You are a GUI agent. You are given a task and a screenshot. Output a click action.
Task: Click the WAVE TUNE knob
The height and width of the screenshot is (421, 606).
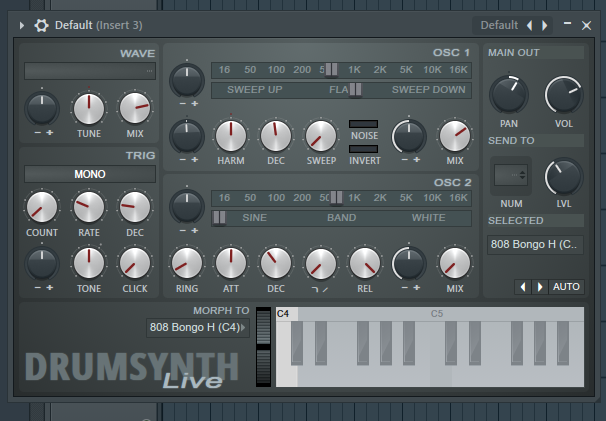(89, 109)
